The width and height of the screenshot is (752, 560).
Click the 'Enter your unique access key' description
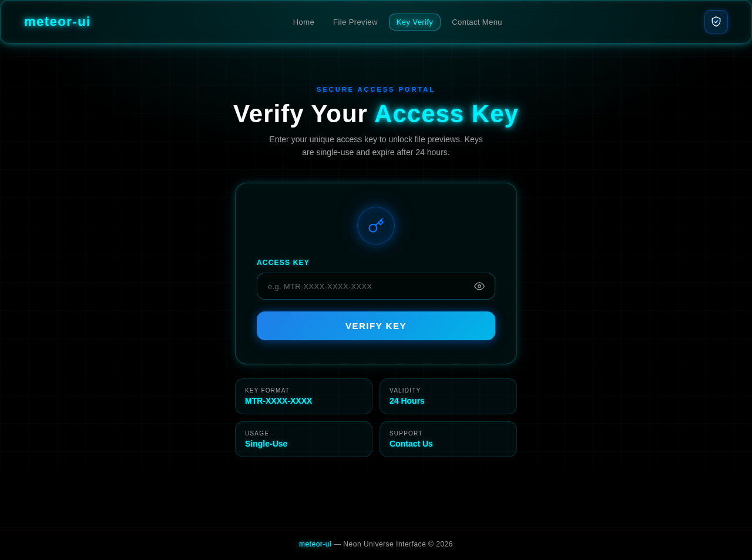point(376,146)
